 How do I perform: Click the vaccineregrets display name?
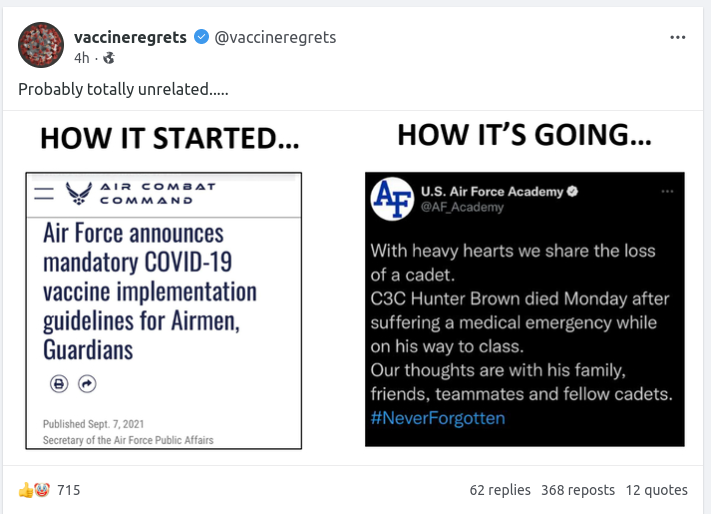click(130, 37)
